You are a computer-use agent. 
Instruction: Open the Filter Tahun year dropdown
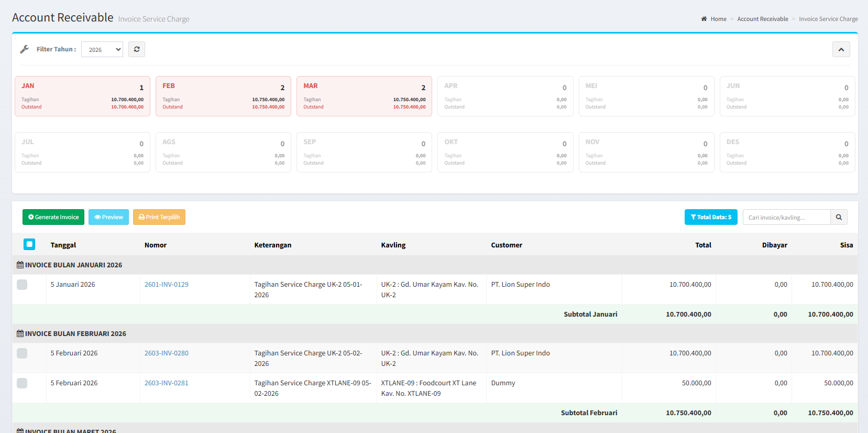102,49
